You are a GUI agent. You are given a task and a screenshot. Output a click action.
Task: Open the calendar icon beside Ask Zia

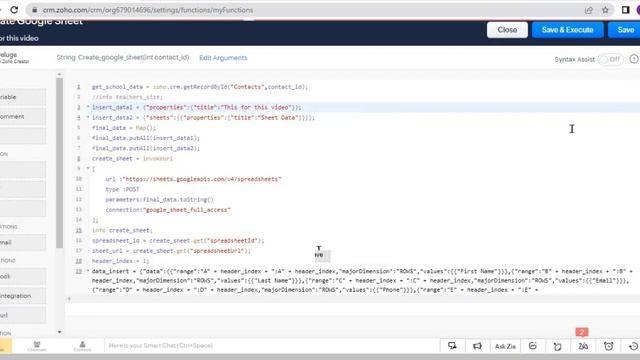coord(533,346)
